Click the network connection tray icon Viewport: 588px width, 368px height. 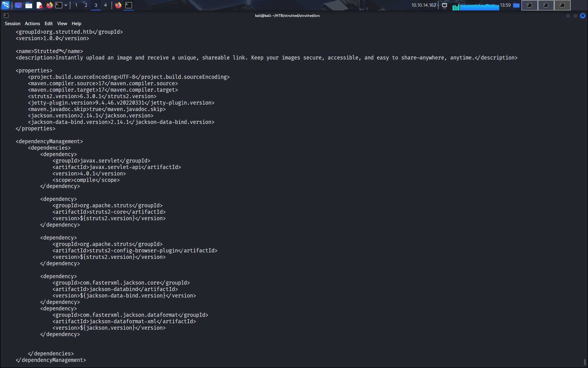pyautogui.click(x=444, y=5)
